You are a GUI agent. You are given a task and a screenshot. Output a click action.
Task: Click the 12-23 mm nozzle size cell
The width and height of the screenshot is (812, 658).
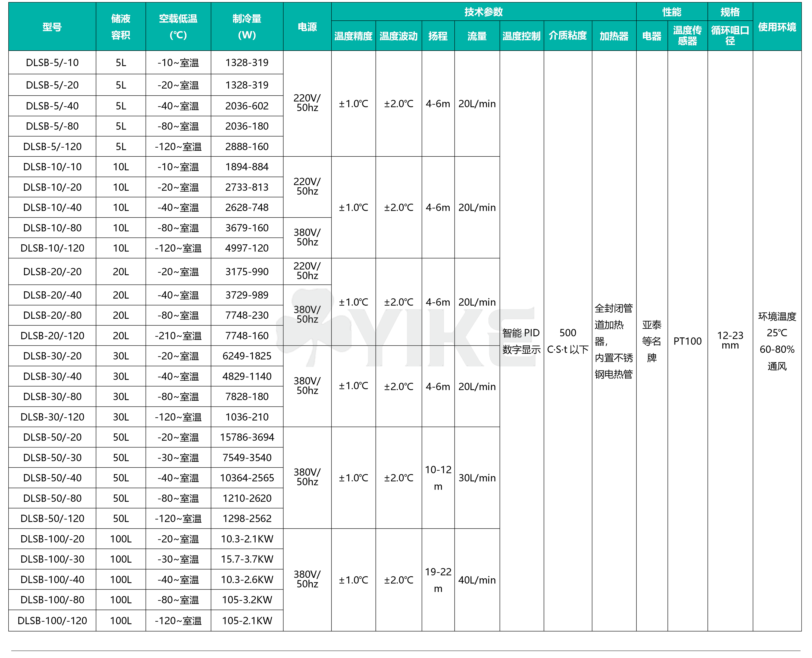pos(730,340)
